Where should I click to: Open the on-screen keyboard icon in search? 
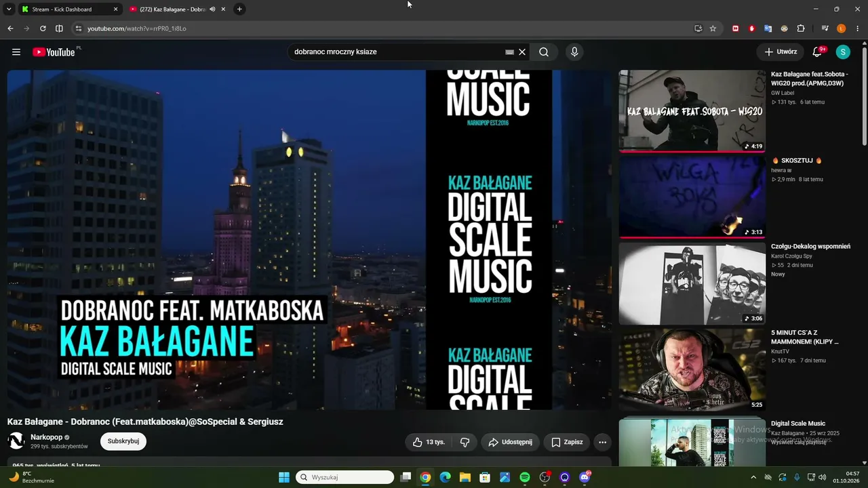[x=510, y=52]
